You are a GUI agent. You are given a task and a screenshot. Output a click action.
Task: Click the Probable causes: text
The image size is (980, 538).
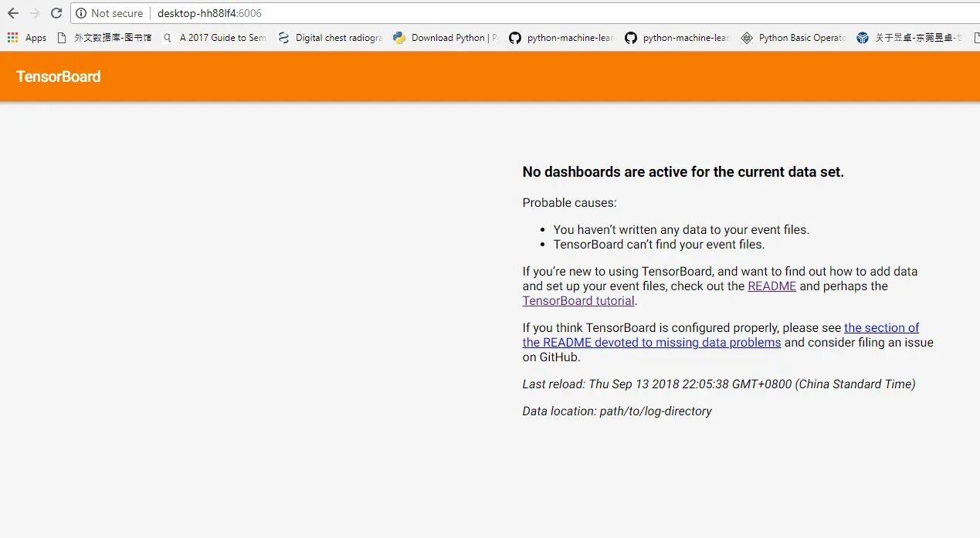(x=570, y=203)
